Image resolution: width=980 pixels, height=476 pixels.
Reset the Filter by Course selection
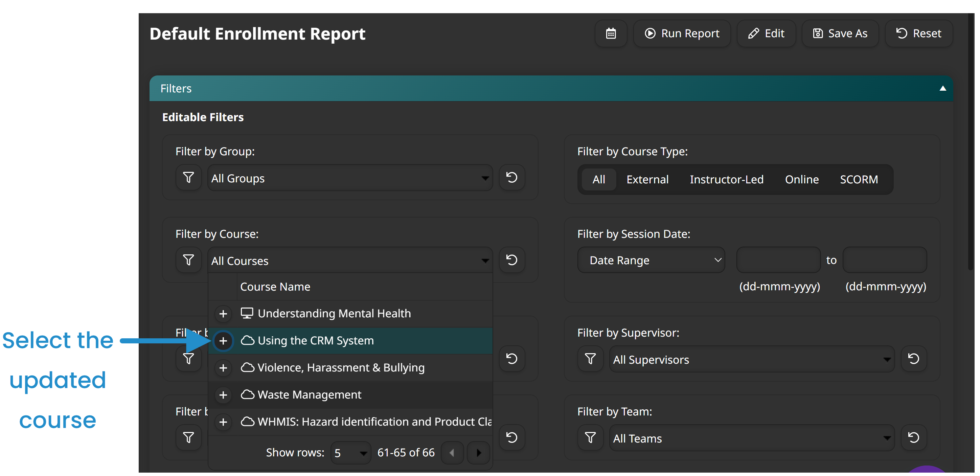tap(512, 260)
